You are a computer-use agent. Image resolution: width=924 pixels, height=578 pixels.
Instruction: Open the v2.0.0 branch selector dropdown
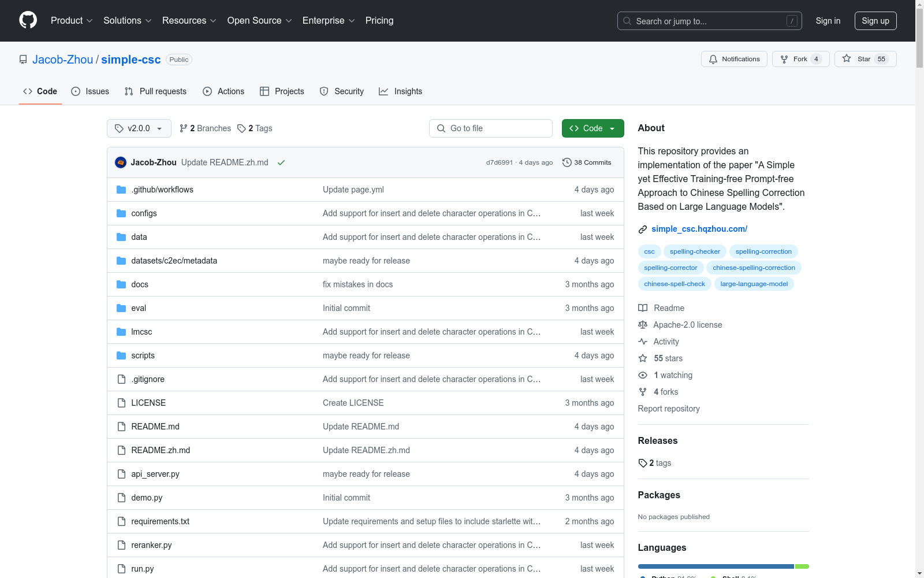point(139,128)
